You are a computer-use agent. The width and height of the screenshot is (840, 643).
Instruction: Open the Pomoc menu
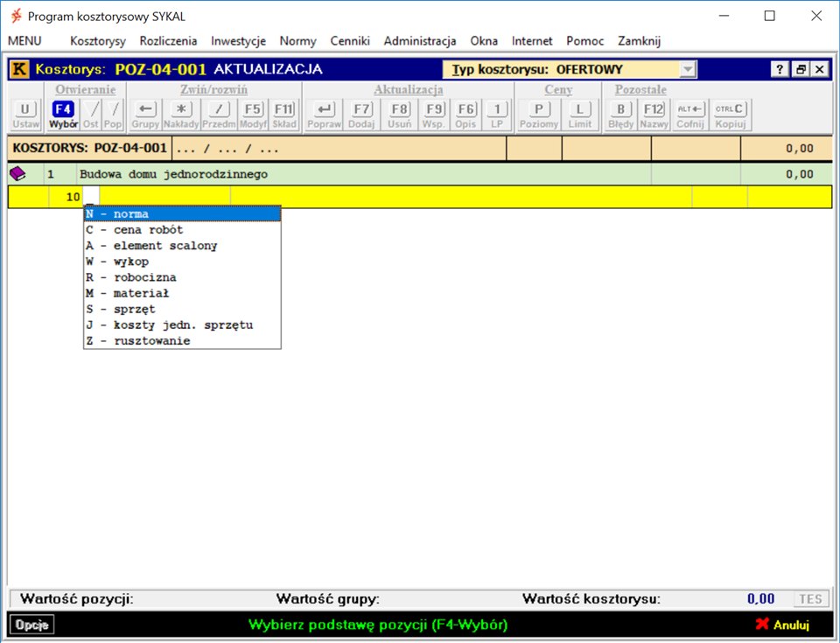coord(585,41)
